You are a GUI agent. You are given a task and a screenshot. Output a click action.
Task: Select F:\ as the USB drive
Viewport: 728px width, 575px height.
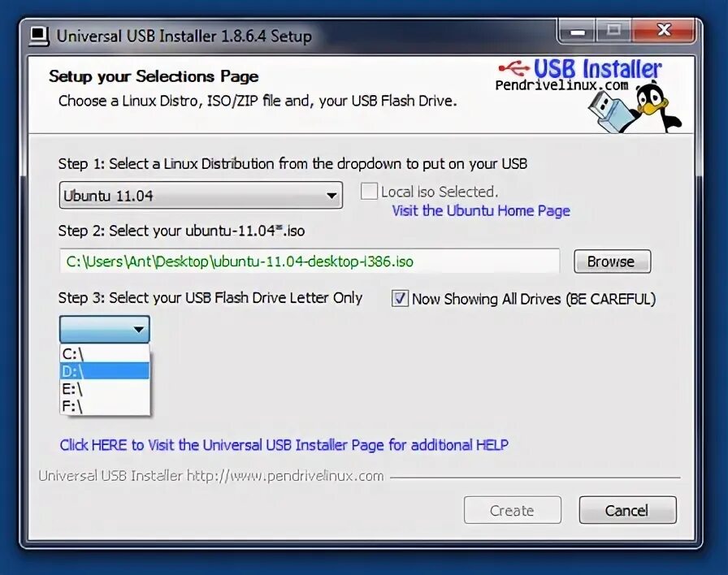tap(105, 406)
